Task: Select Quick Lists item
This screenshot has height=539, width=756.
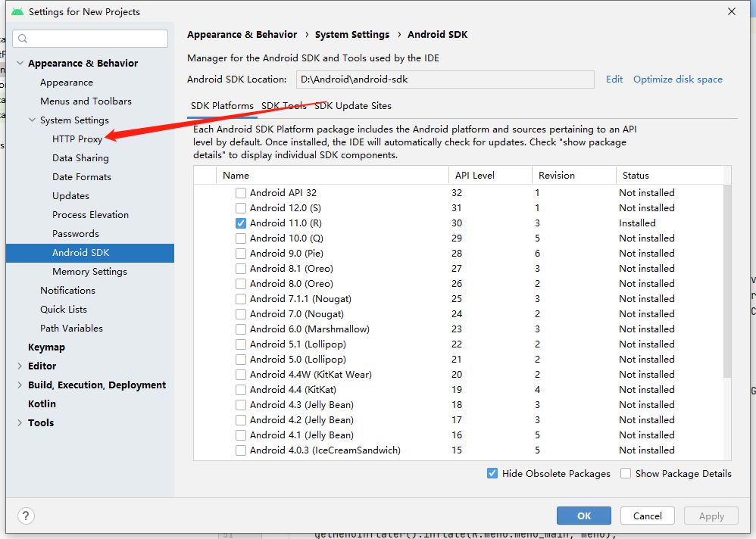Action: pyautogui.click(x=63, y=309)
